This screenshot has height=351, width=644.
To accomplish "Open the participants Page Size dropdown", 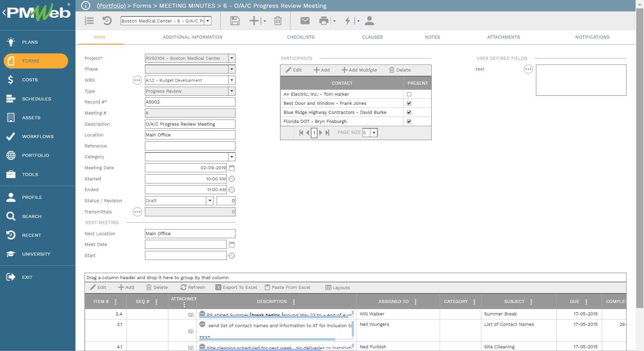I will (x=374, y=133).
